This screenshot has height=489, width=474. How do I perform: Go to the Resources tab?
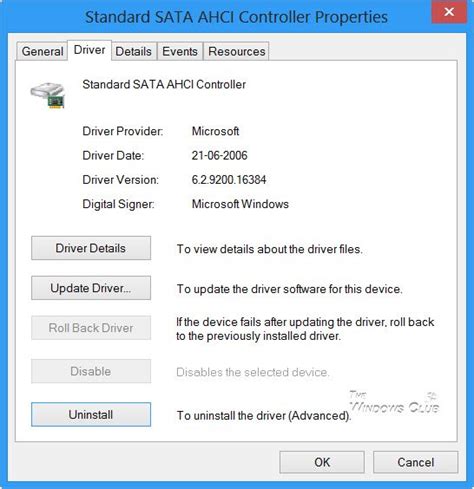(236, 51)
